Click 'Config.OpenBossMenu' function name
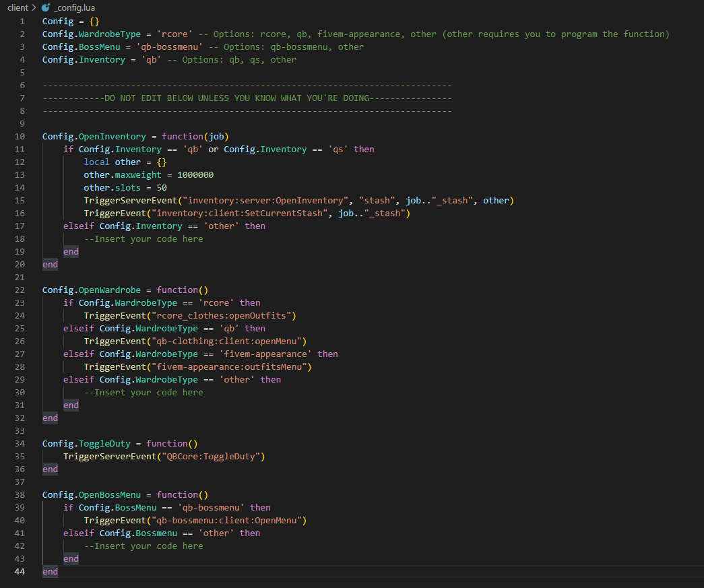The height and width of the screenshot is (588, 704). (x=91, y=494)
